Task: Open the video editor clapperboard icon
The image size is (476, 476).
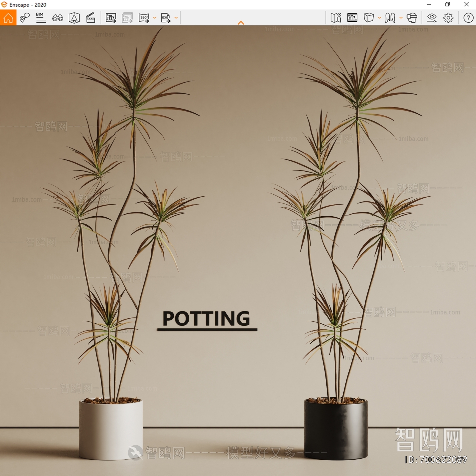Action: 90,18
